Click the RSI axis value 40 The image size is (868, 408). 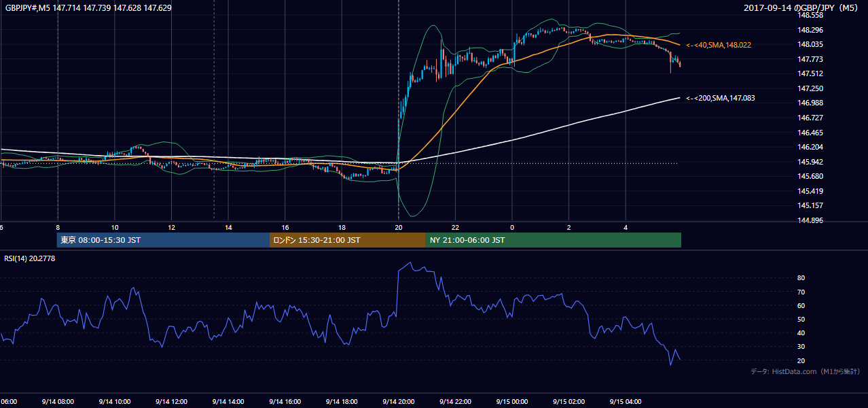pyautogui.click(x=801, y=333)
